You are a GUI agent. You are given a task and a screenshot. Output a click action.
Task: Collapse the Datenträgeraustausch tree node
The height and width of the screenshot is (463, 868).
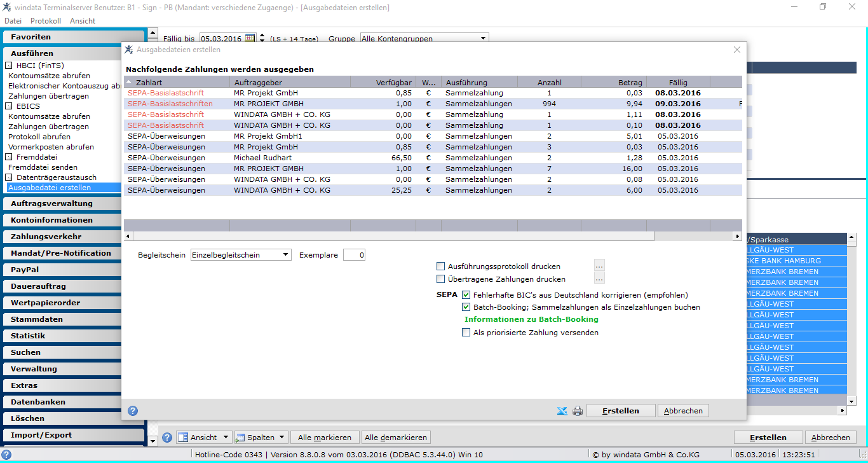[x=10, y=177]
